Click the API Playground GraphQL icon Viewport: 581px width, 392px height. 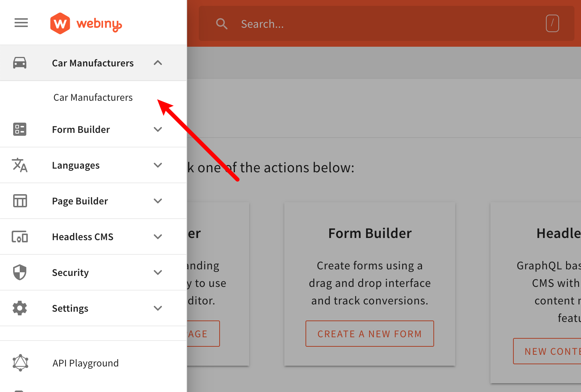point(20,363)
